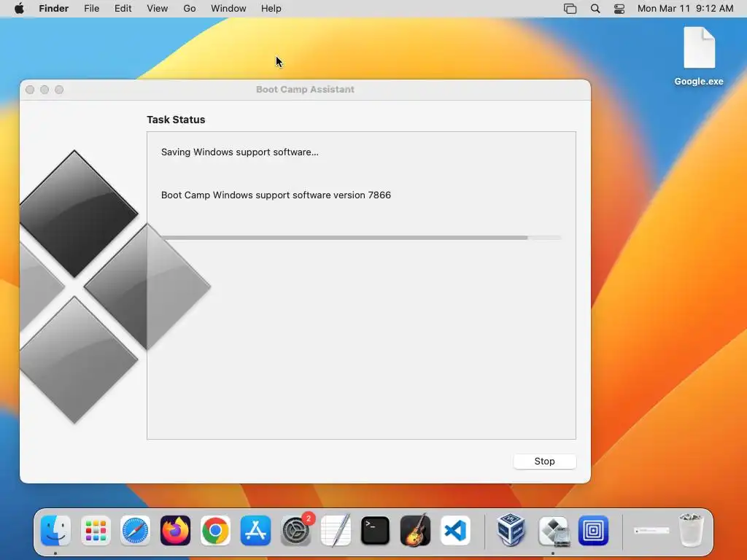Open Finder from the Dock
The height and width of the screenshot is (560, 747).
point(55,531)
